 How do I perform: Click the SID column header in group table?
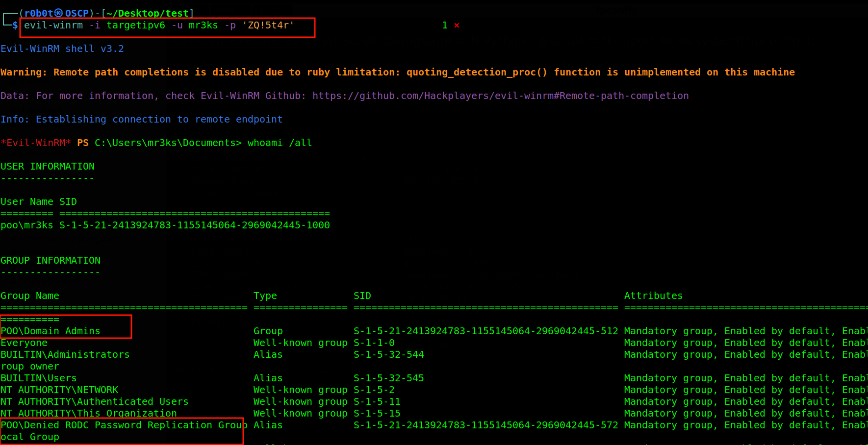(362, 296)
